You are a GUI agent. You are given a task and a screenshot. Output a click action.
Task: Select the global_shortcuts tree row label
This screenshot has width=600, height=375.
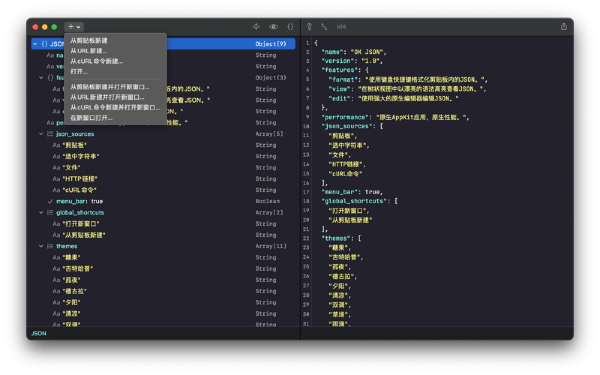point(80,212)
